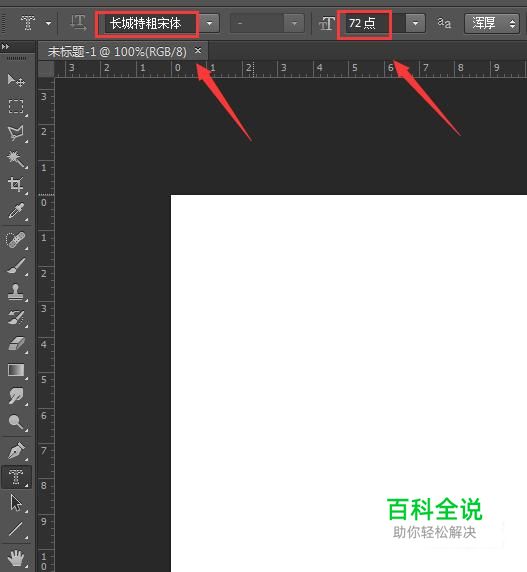Toggle text orientation button in options bar

[78, 23]
